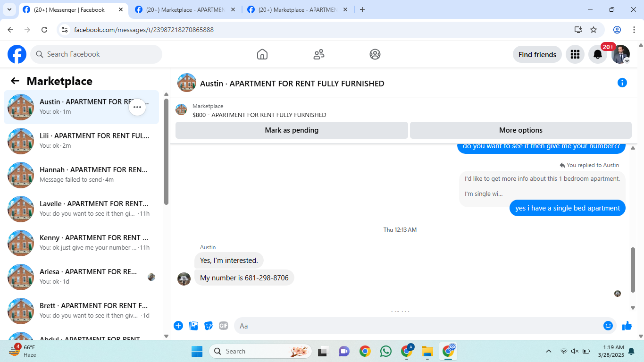Click the "You replied to Austin" label
644x362 pixels.
tap(589, 165)
